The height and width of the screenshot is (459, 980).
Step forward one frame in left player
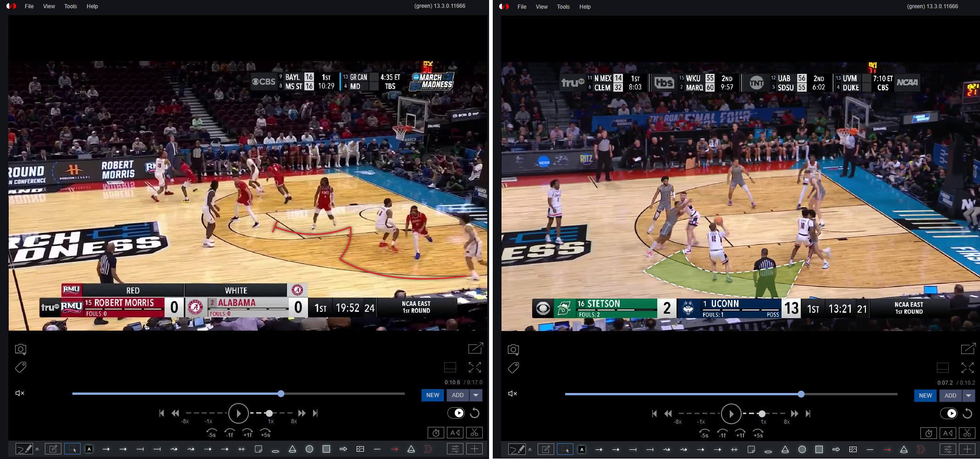click(248, 433)
